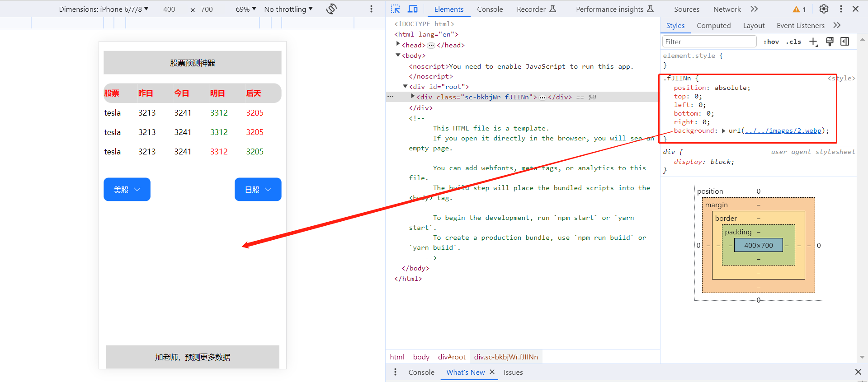Close the bottom drawer panel
868x382 pixels.
(x=858, y=372)
